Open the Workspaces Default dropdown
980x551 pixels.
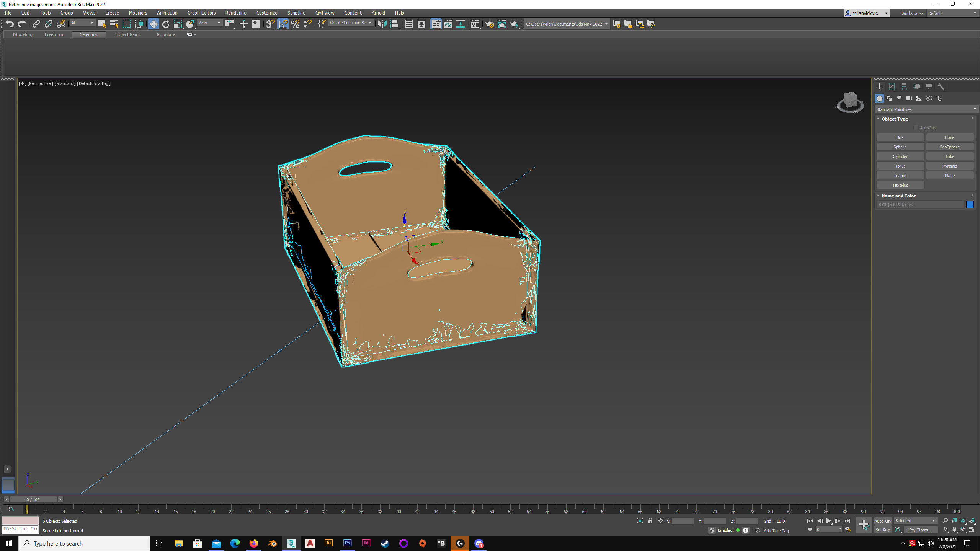tap(952, 13)
